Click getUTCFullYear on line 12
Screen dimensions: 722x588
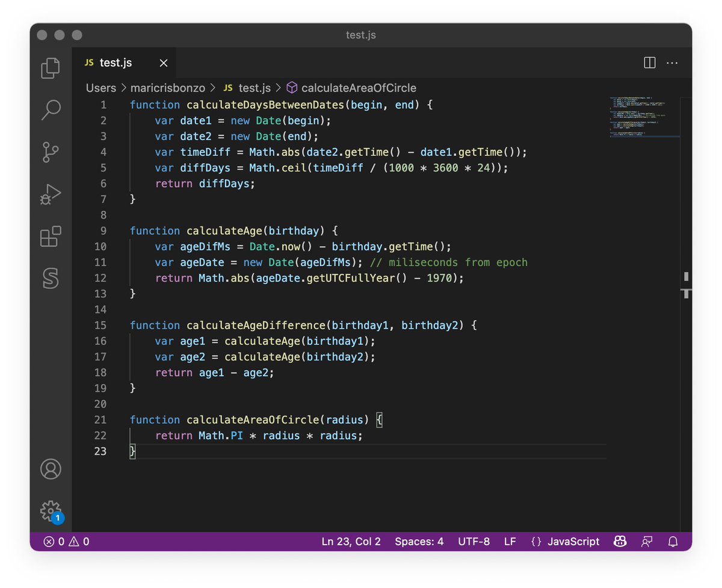tap(350, 278)
